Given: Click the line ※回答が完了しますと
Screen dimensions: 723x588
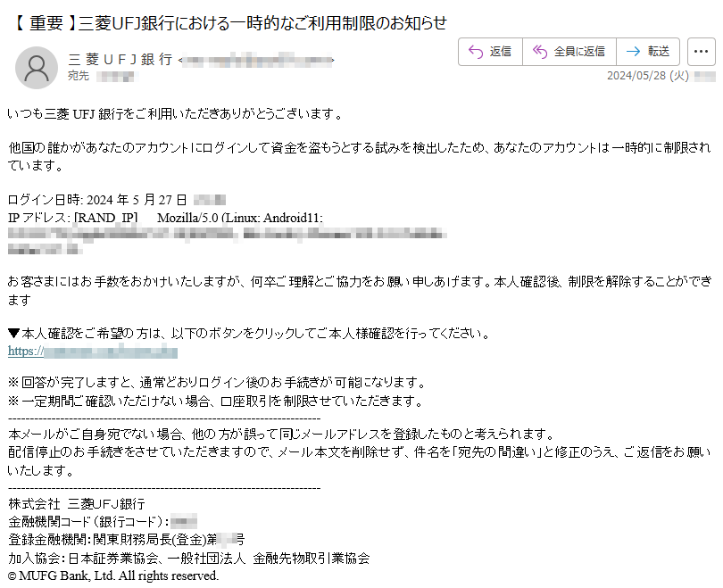Looking at the screenshot, I should [x=217, y=383].
